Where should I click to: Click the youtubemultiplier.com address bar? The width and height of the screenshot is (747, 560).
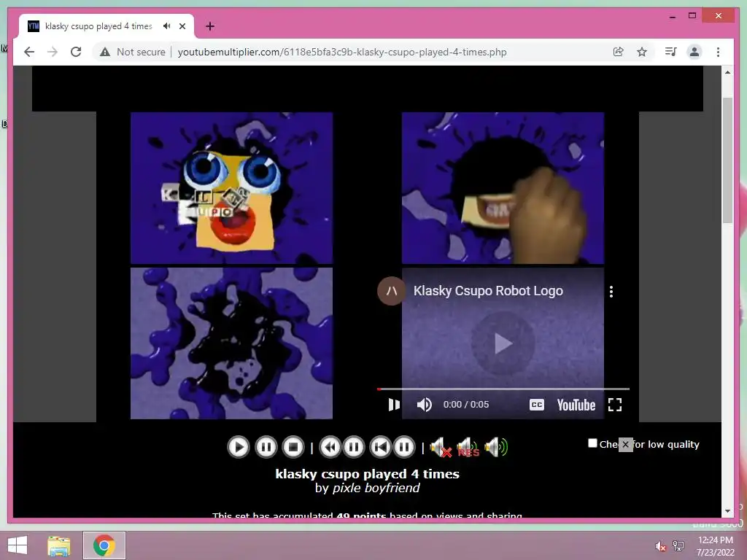[x=342, y=52]
